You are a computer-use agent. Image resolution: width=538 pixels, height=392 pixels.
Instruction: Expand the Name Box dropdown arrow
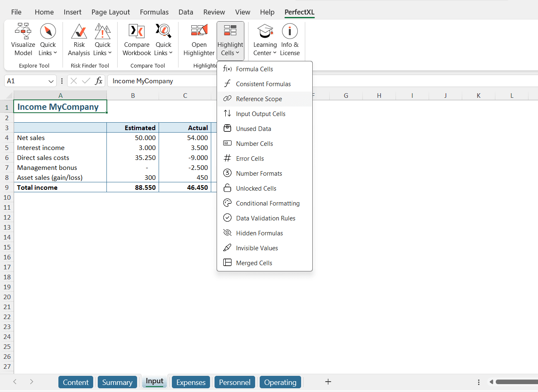click(51, 81)
